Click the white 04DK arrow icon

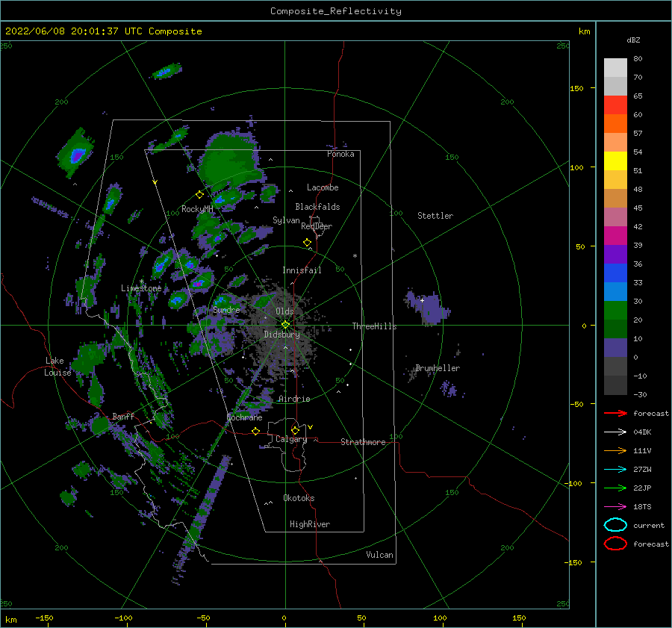[x=615, y=432]
